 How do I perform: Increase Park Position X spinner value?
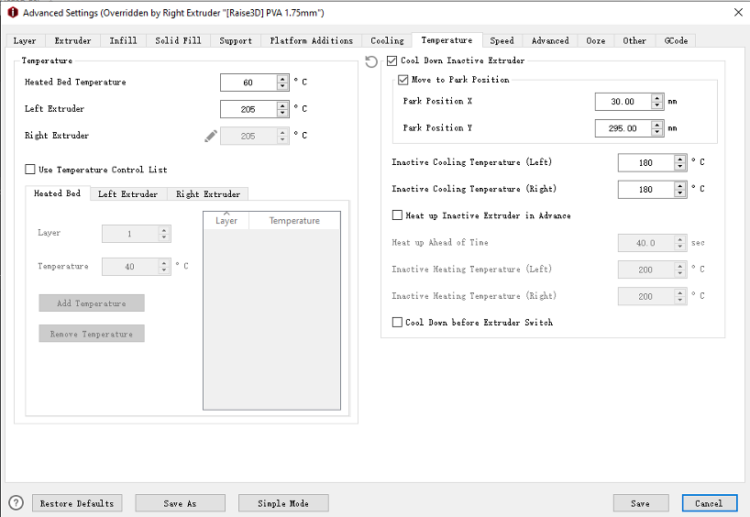click(x=657, y=97)
